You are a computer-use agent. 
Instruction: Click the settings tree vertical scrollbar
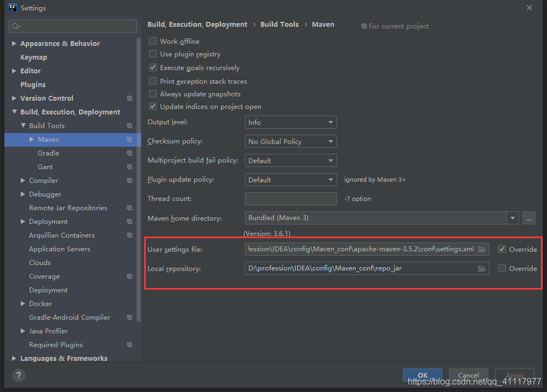point(139,180)
